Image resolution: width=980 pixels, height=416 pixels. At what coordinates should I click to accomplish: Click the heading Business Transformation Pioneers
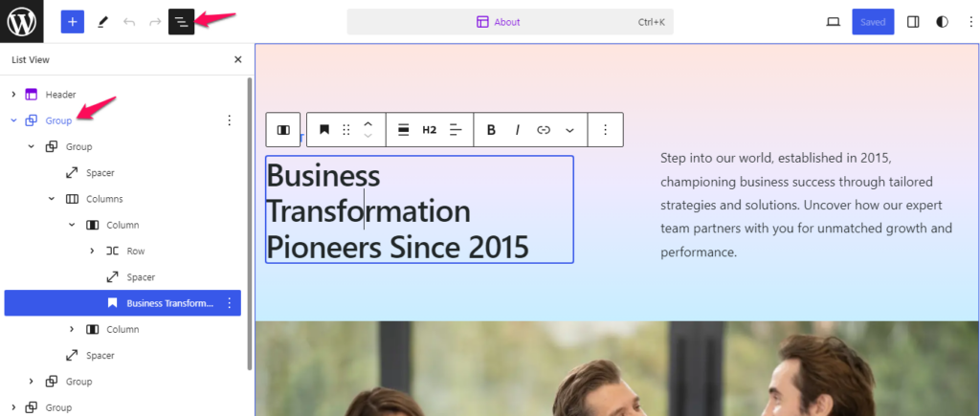(x=419, y=209)
